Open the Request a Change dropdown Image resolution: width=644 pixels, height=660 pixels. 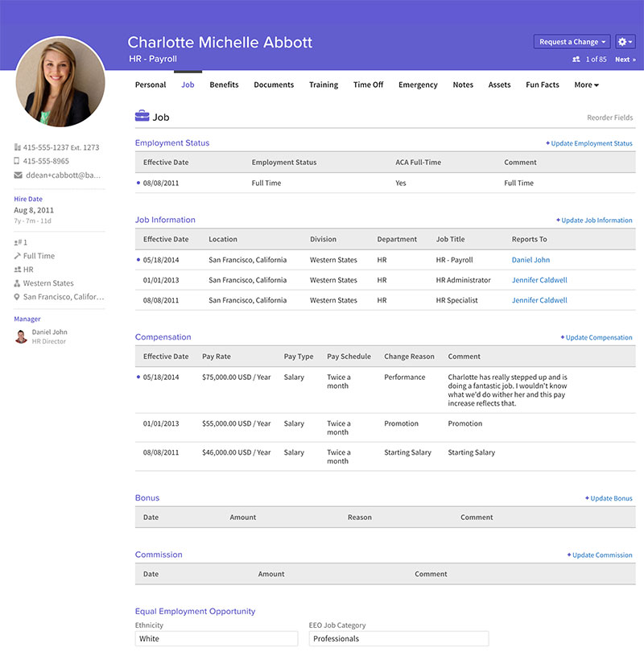(x=572, y=42)
